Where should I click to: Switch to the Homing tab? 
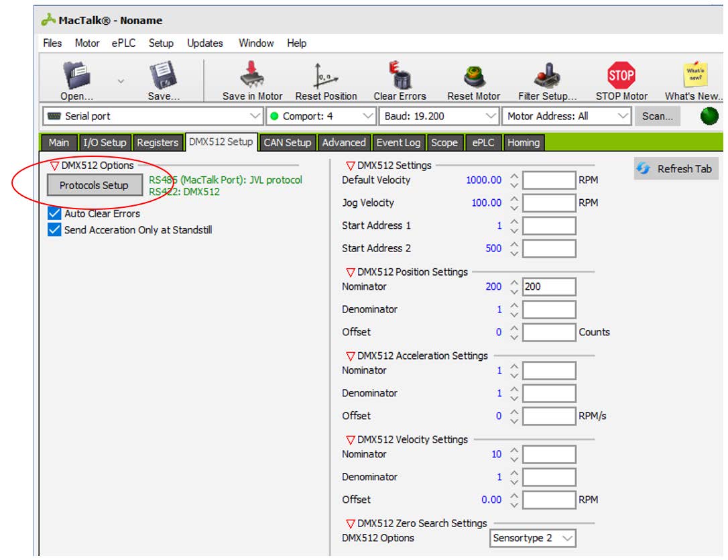click(524, 143)
